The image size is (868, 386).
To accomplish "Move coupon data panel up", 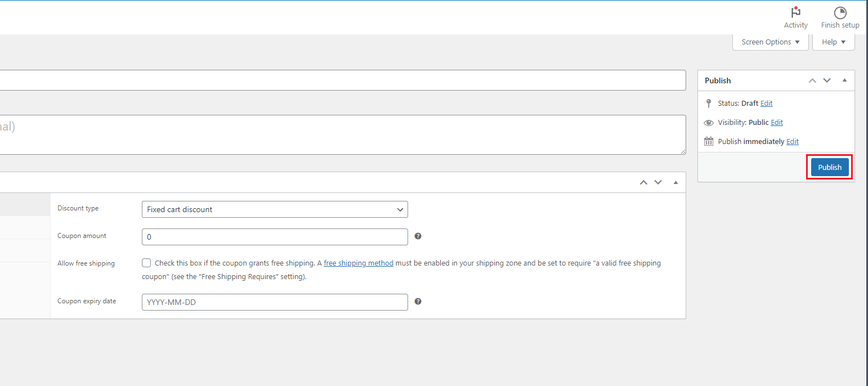I will pyautogui.click(x=643, y=182).
